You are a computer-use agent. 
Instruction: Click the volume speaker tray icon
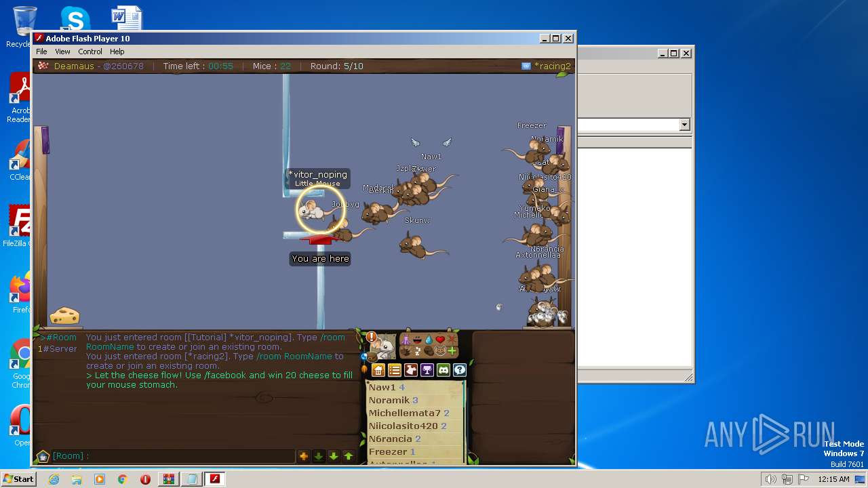[x=770, y=479]
